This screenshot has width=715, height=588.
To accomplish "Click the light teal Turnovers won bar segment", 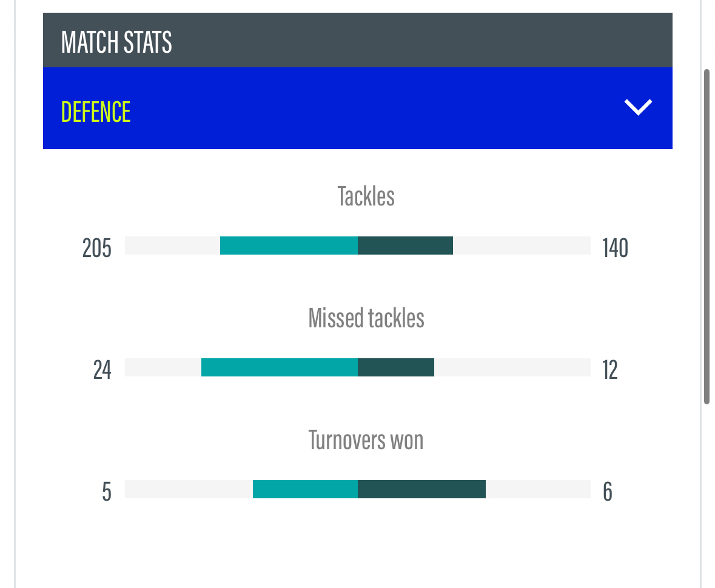I will (x=305, y=489).
